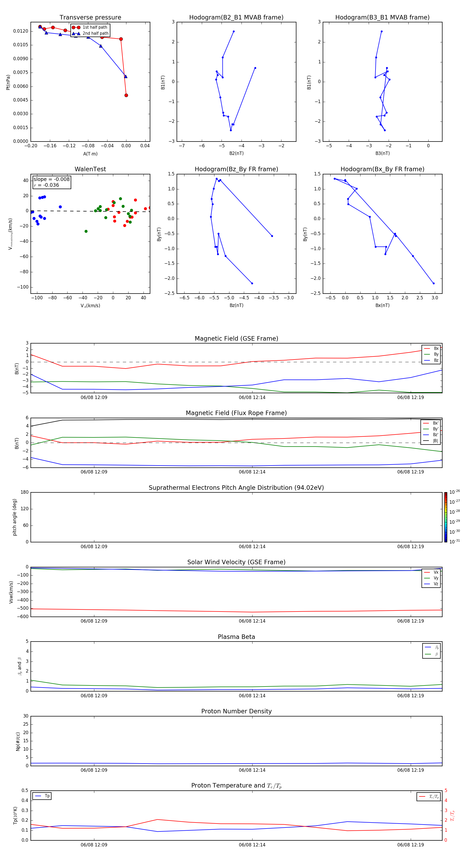Click the "V_A(km/s)" x-axis label
Screen dimensions: 473x868
(90, 306)
